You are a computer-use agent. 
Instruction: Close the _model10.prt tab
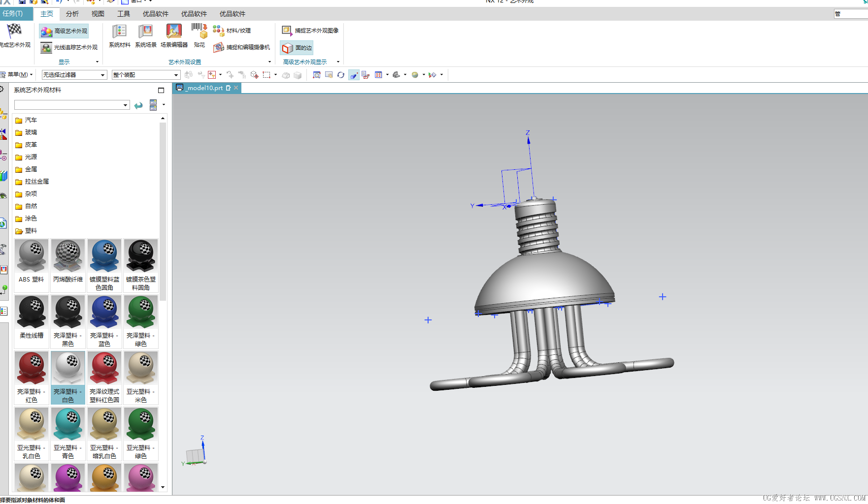point(236,88)
